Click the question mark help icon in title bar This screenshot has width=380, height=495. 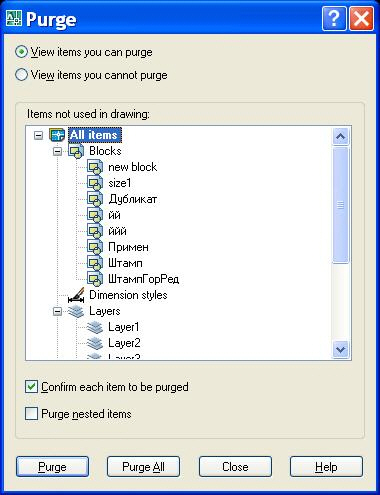(x=334, y=19)
